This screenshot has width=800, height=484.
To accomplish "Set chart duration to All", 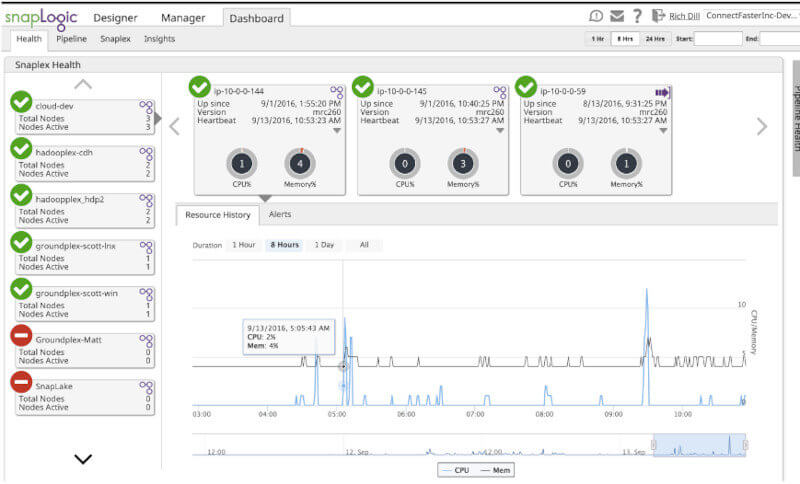I will pos(364,245).
